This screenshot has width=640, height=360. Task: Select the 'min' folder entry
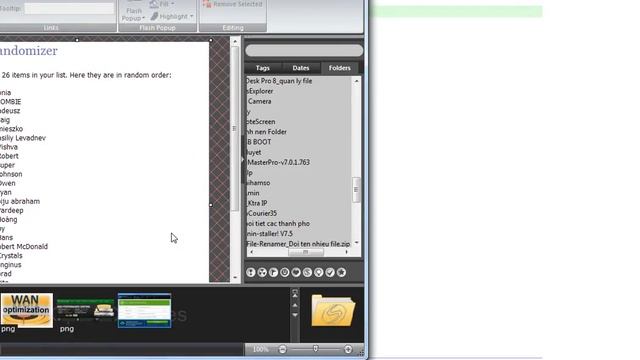click(x=253, y=193)
